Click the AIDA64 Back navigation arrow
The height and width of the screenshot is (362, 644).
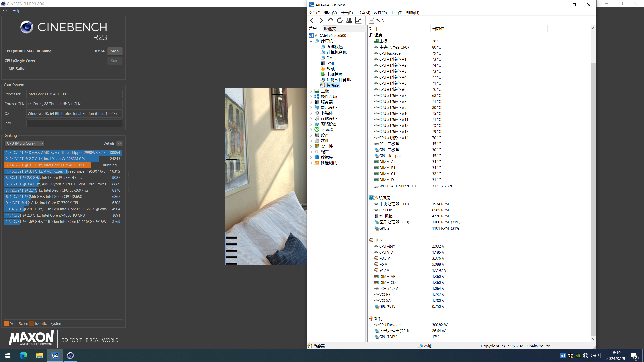click(x=312, y=20)
